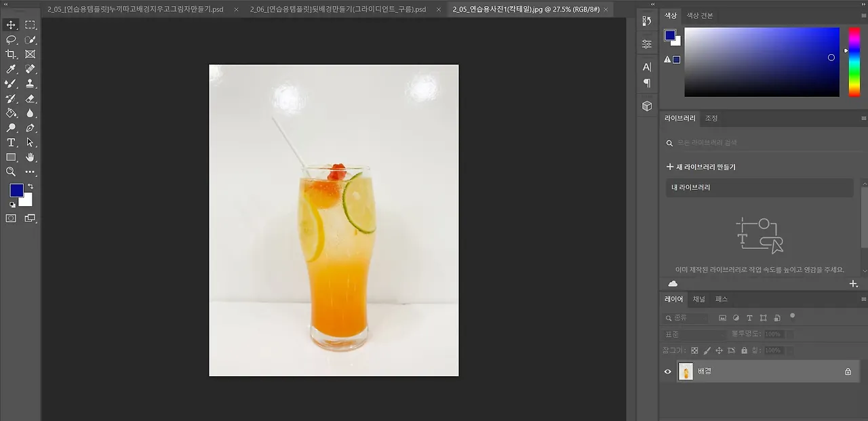Toggle prevent artboard auto-nesting lock
Image resolution: width=868 pixels, height=421 pixels.
click(731, 350)
